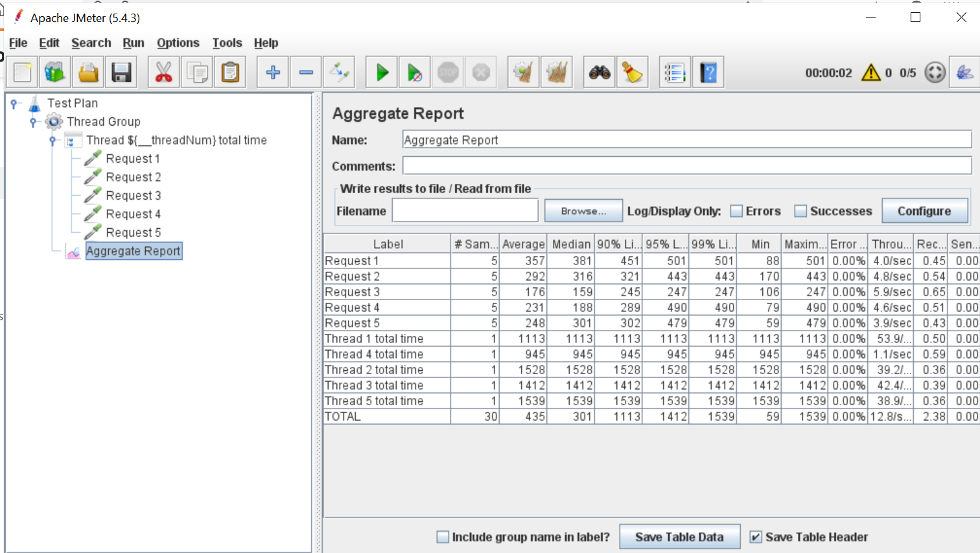Click the Save Table Data button
This screenshot has height=553, width=980.
[x=679, y=537]
